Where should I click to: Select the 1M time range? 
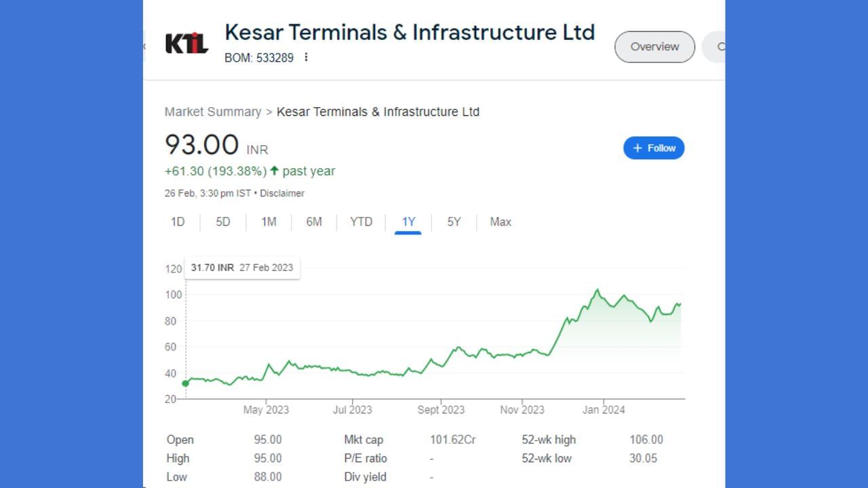269,222
